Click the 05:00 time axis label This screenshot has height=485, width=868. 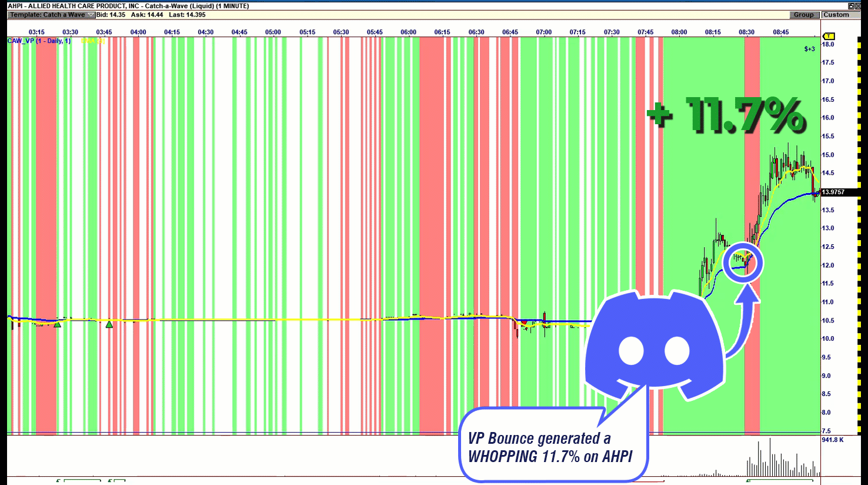click(x=273, y=32)
